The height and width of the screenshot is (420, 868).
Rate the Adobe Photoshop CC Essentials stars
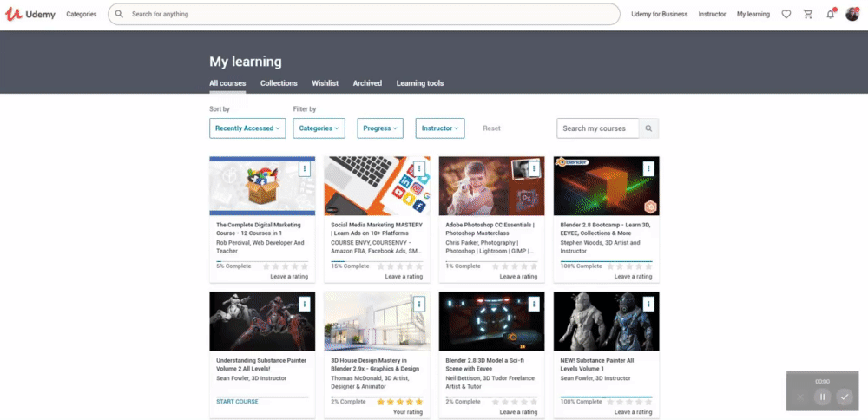515,266
